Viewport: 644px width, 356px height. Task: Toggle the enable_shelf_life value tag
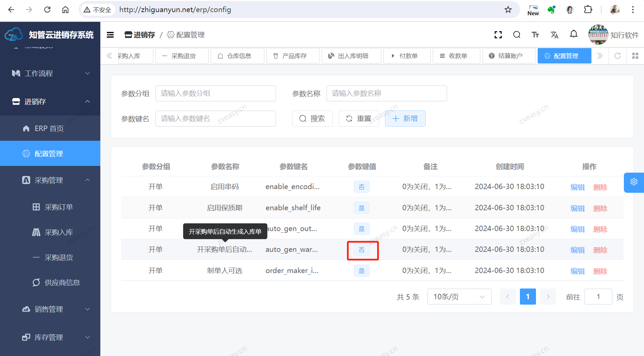[x=362, y=208]
